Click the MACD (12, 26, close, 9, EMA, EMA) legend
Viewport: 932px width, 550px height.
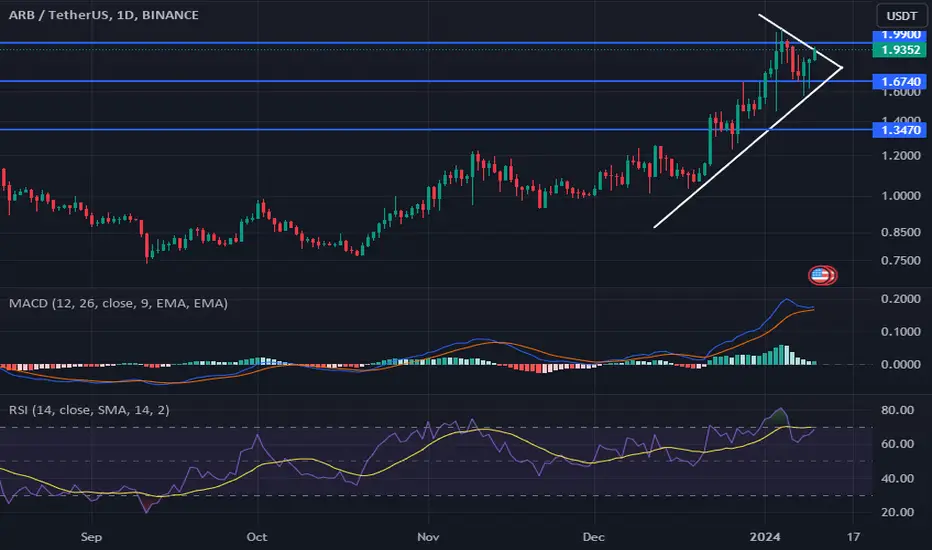[118, 303]
